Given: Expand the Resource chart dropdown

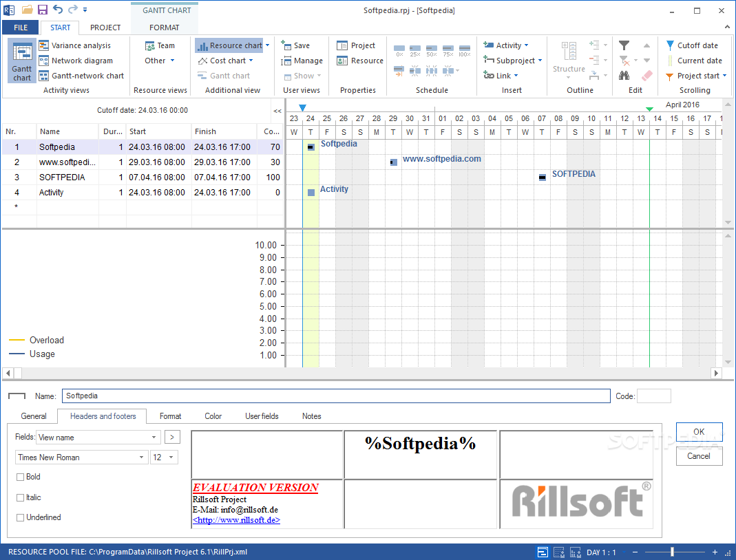Looking at the screenshot, I should (x=268, y=45).
